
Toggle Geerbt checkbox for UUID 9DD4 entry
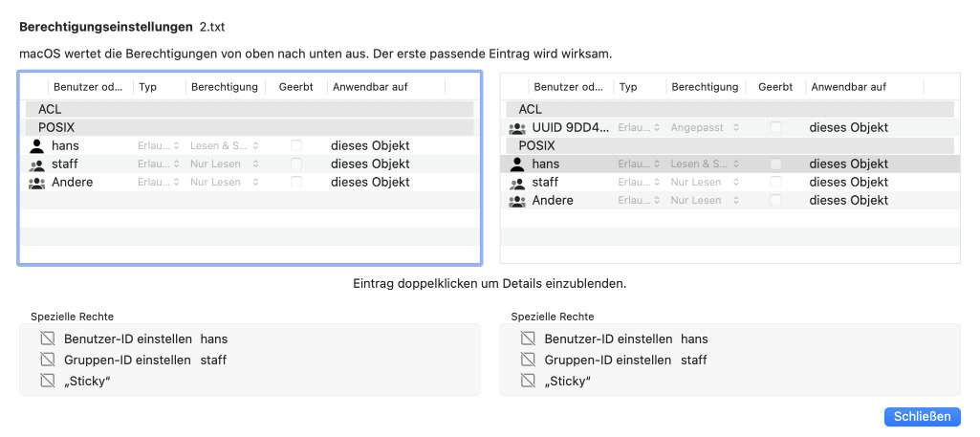coord(775,127)
